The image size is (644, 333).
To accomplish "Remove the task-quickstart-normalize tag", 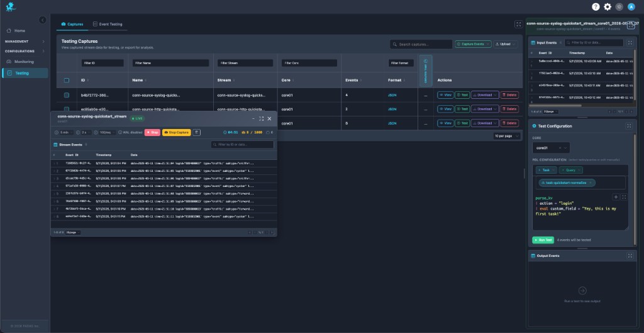I will (590, 183).
